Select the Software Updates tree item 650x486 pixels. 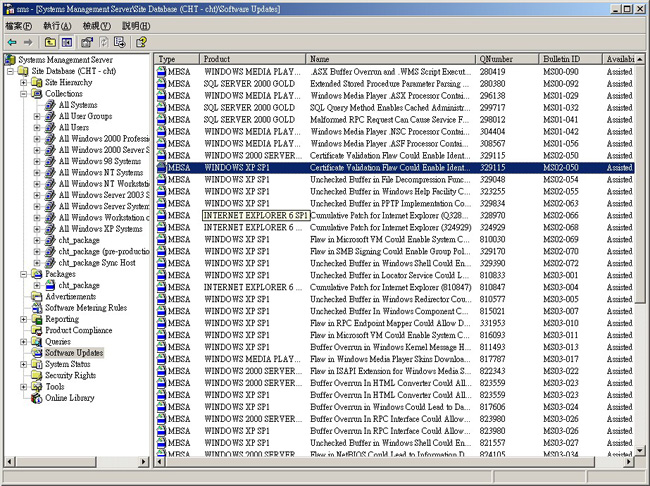point(74,353)
